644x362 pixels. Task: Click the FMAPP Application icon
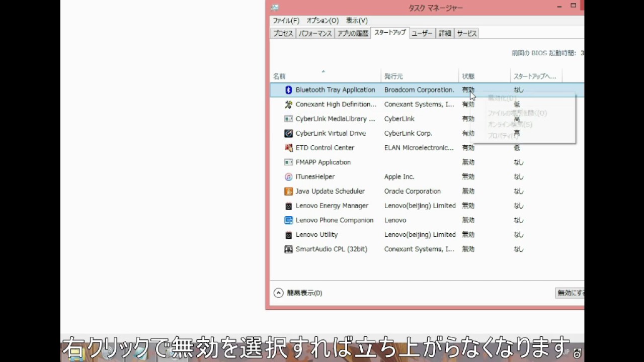[288, 162]
